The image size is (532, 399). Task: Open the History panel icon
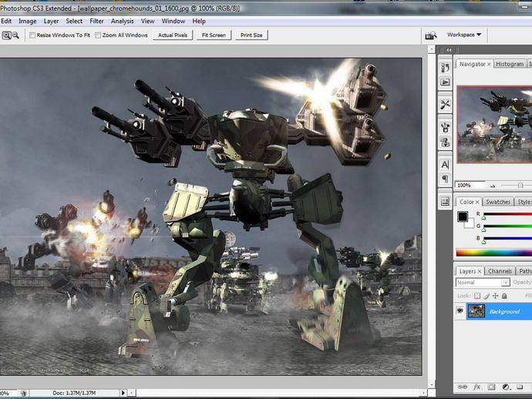click(445, 68)
